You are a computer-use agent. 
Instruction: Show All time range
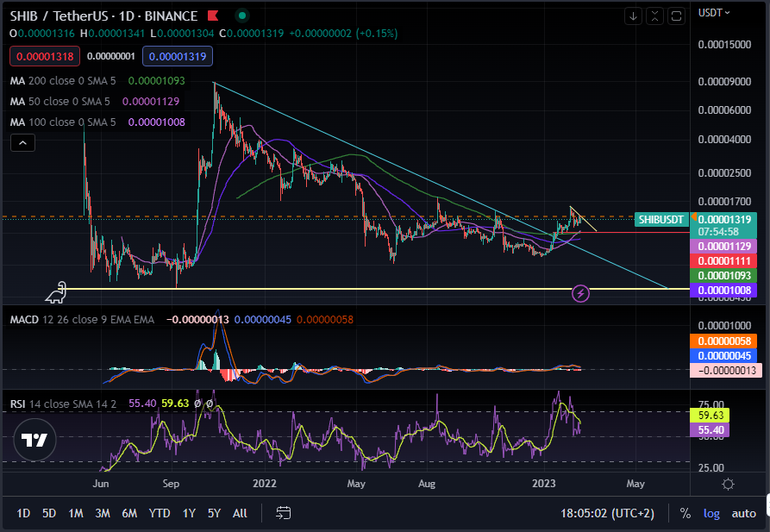pyautogui.click(x=240, y=513)
